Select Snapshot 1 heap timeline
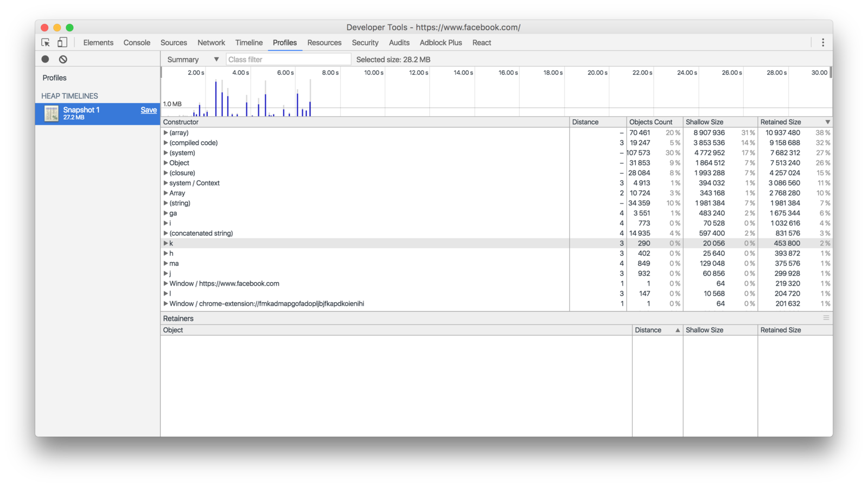The height and width of the screenshot is (487, 868). (98, 113)
